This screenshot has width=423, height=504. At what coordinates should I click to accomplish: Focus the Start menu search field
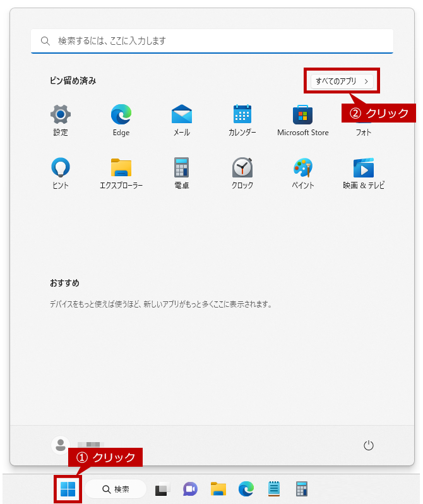(x=212, y=41)
